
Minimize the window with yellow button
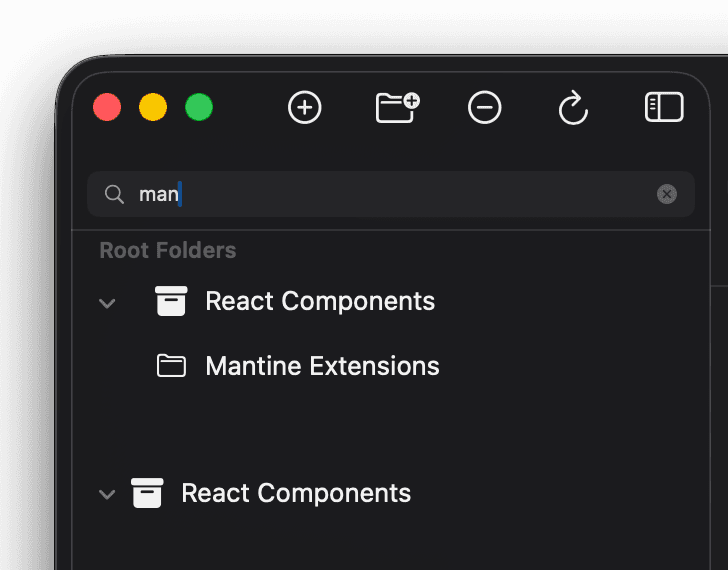(153, 107)
